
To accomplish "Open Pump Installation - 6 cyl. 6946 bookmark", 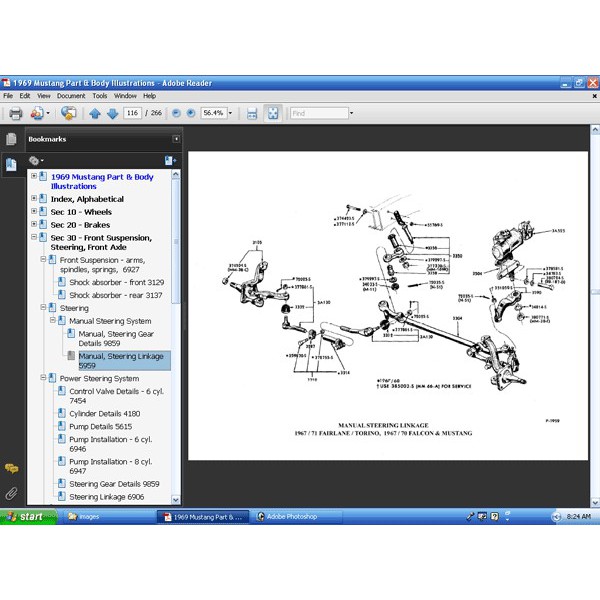I will pos(111,444).
